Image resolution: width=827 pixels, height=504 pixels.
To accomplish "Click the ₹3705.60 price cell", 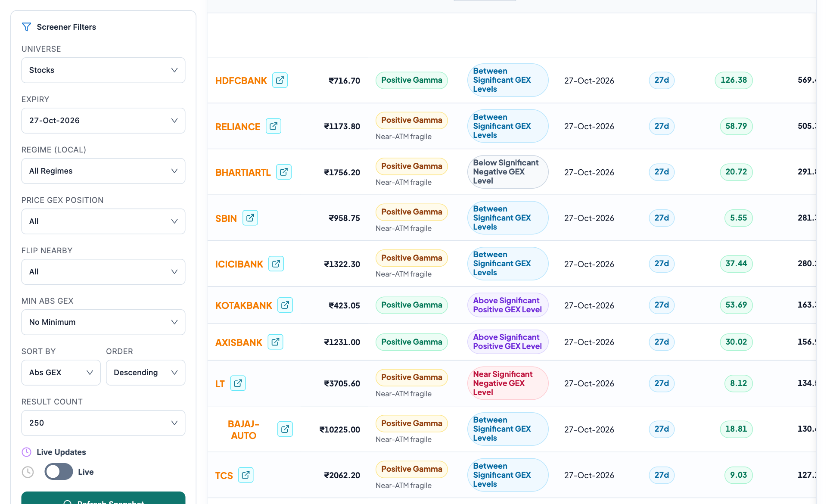I will click(x=342, y=383).
